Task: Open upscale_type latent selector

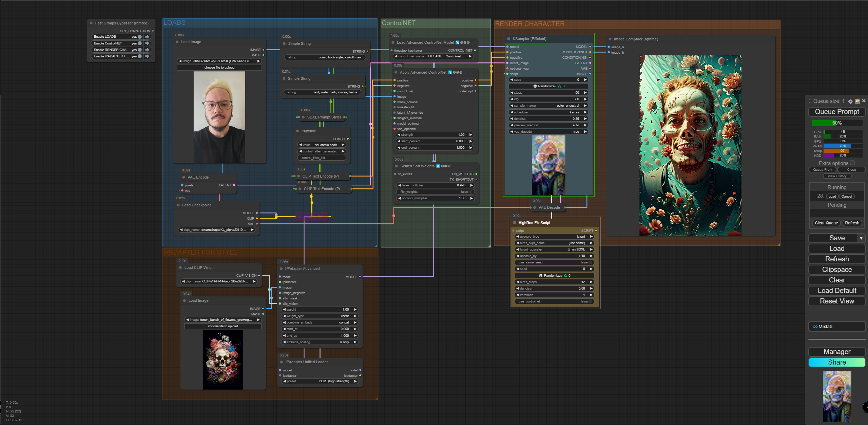Action: tap(554, 237)
